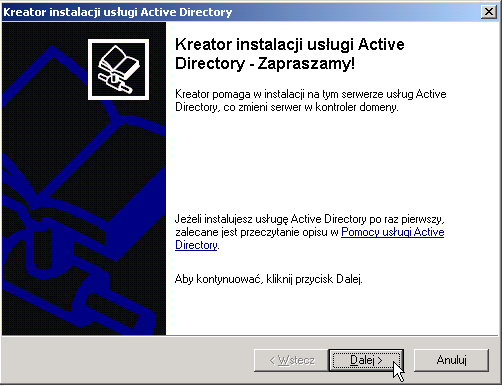502x386 pixels.
Task: Click the Active Directory book icon
Action: [x=118, y=69]
